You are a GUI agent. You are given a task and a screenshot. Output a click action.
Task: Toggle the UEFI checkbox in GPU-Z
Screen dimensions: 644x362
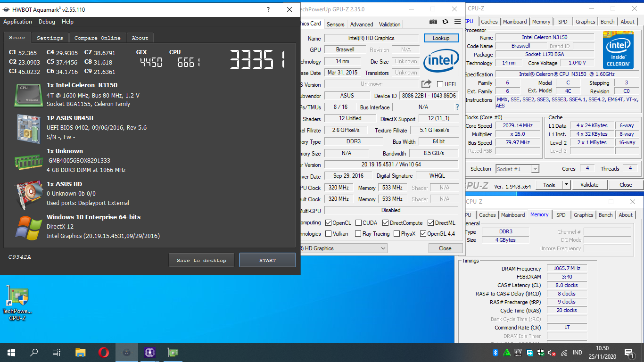click(x=440, y=84)
